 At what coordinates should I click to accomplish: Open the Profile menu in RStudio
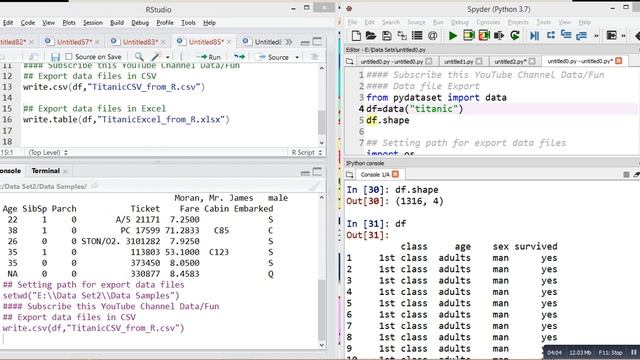165,23
